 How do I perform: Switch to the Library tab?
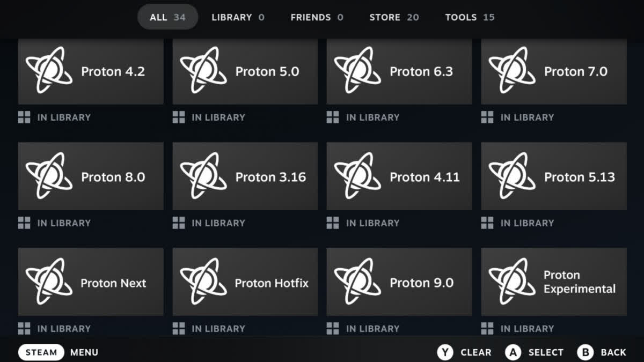click(x=238, y=17)
